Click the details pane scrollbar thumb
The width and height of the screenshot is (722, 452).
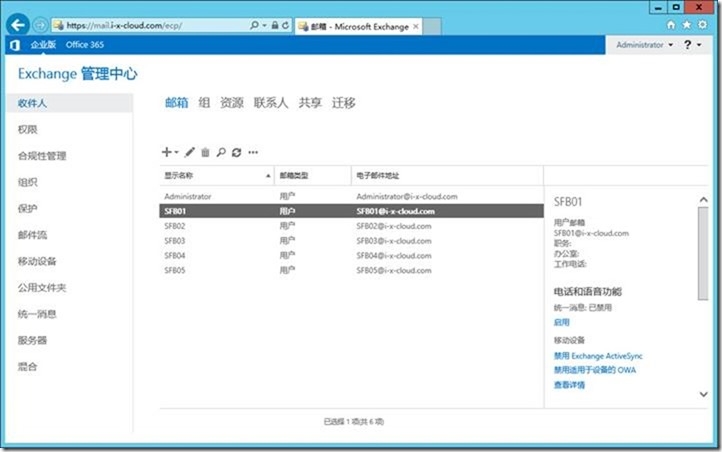coord(703,253)
